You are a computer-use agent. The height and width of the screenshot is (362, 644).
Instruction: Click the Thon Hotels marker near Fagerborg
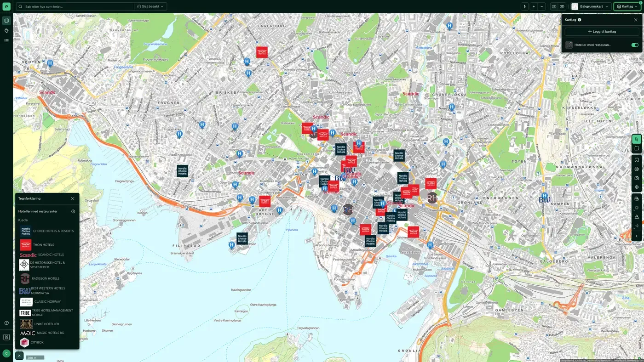[x=262, y=52]
